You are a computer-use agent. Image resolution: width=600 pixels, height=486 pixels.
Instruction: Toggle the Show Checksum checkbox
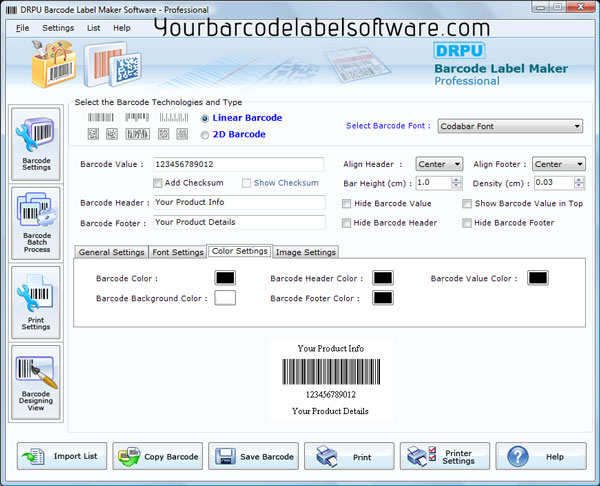coord(246,183)
